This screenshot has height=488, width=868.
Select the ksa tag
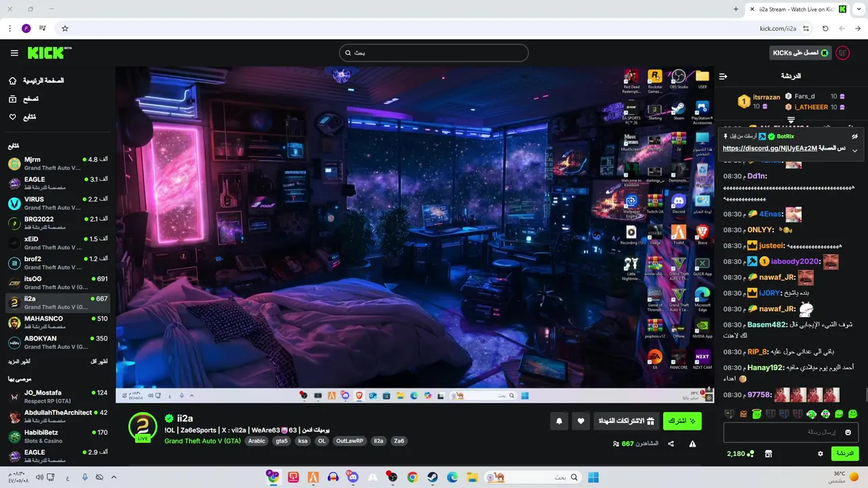coord(302,441)
